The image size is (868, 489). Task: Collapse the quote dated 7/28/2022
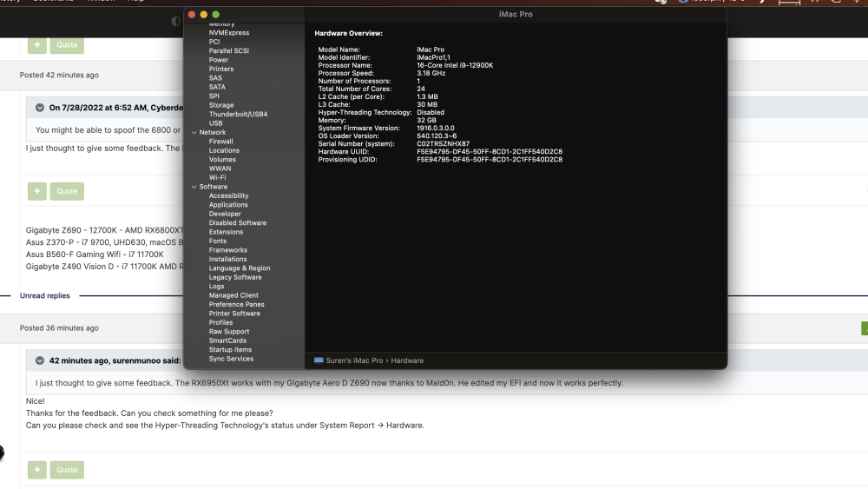(x=40, y=108)
